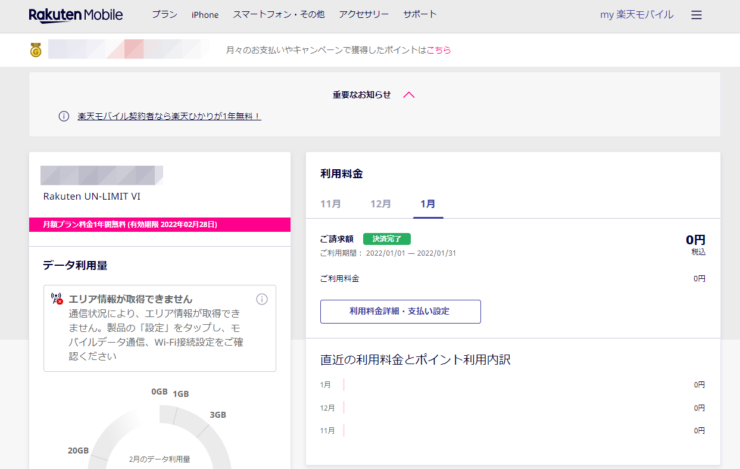The height and width of the screenshot is (469, 740).
Task: Click 利用料金詳細・支払い設定 button
Action: (x=400, y=311)
